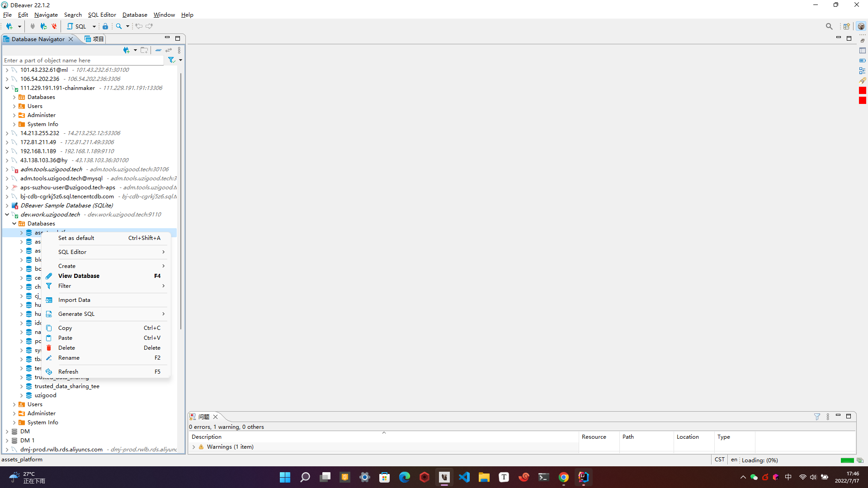This screenshot has height=488, width=868.
Task: Click the object name filter input field
Action: tap(84, 61)
